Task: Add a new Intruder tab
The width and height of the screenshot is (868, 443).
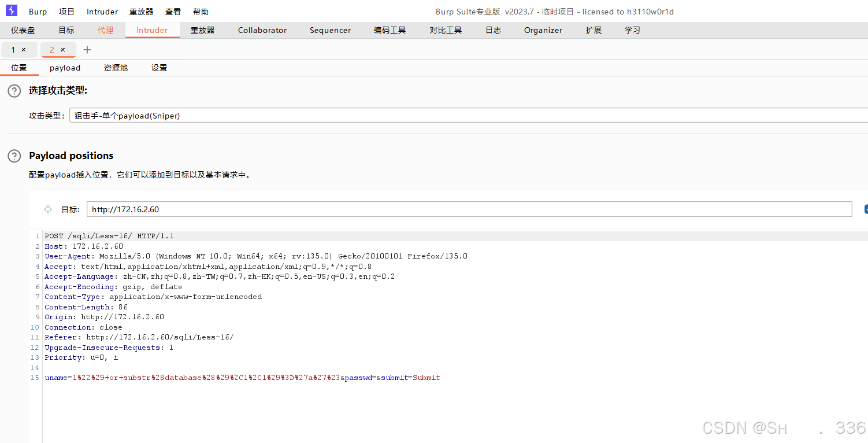Action: pos(87,50)
